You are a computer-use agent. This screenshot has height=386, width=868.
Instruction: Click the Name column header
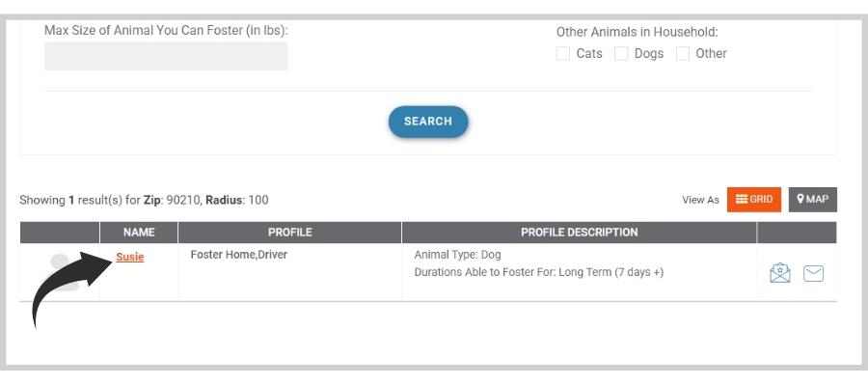[139, 233]
